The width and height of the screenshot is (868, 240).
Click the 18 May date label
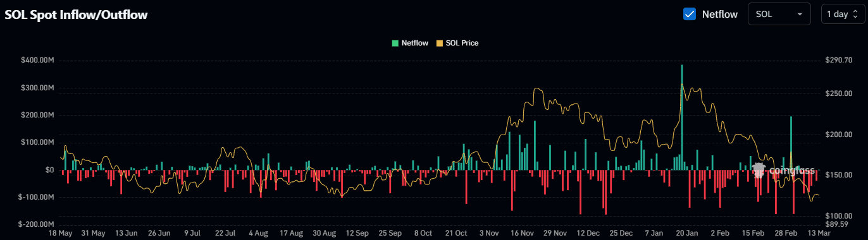pyautogui.click(x=61, y=233)
